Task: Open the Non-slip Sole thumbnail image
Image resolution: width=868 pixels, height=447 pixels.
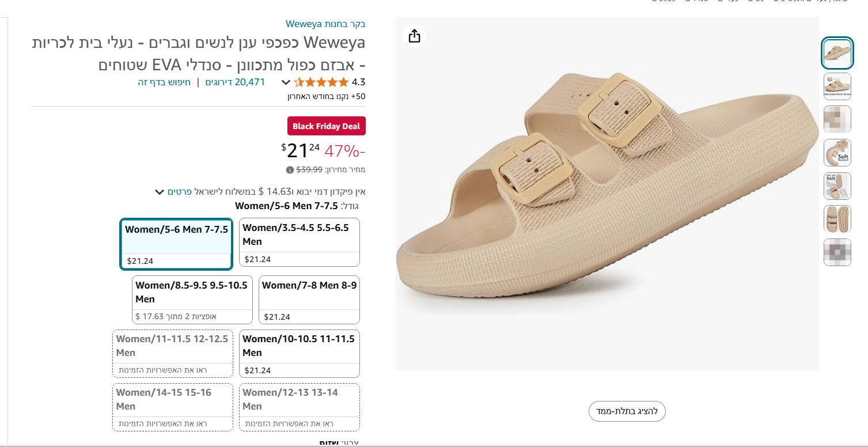Action: [x=837, y=186]
